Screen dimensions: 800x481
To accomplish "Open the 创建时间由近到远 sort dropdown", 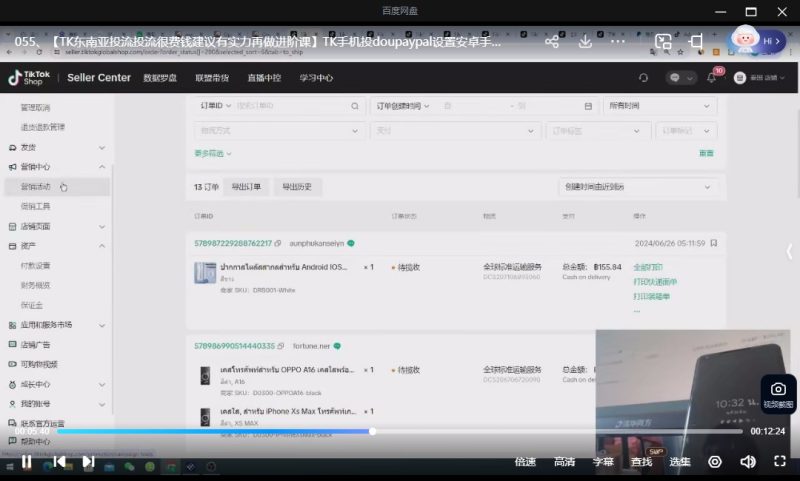I will (638, 187).
